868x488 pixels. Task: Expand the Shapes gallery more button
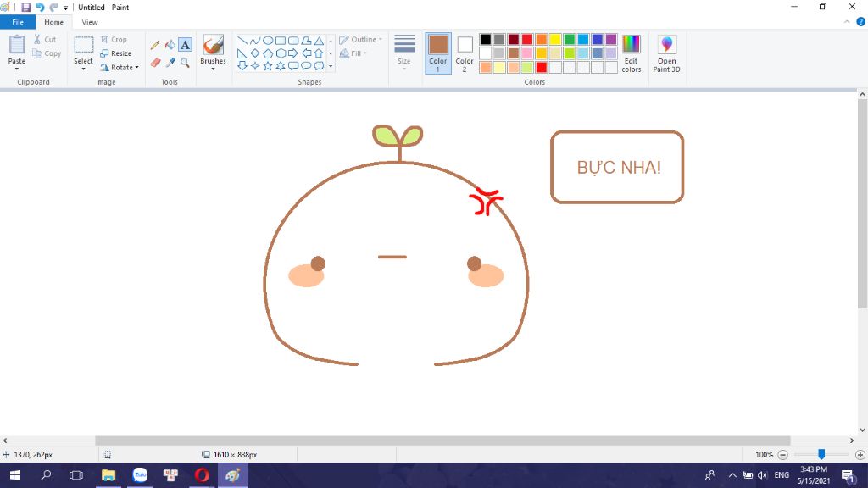click(331, 66)
